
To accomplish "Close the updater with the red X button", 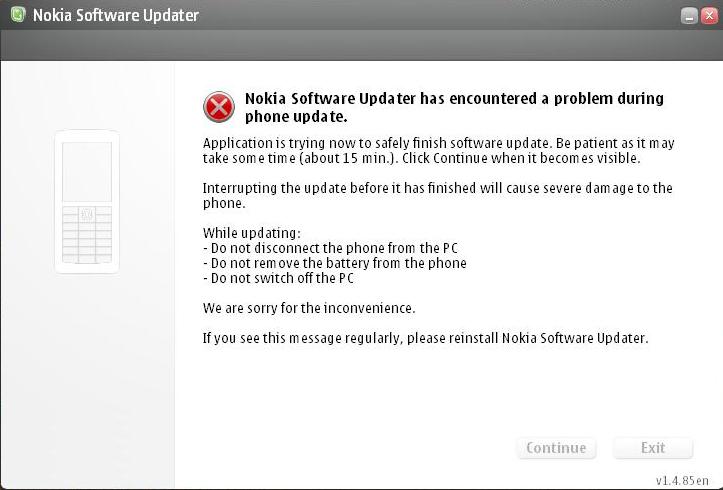I will pyautogui.click(x=708, y=16).
